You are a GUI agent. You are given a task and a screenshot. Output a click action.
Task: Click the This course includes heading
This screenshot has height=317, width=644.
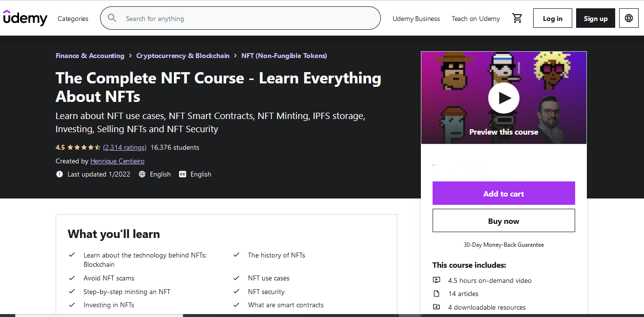point(469,265)
